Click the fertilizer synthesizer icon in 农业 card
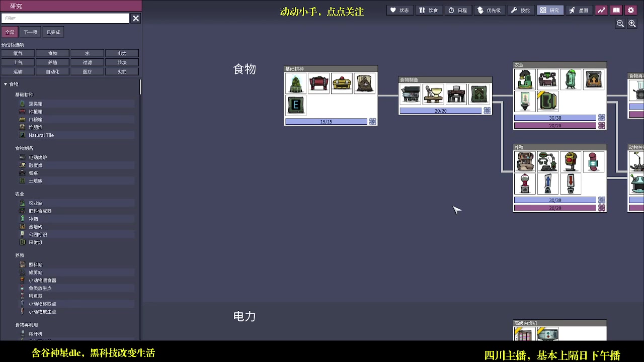Image resolution: width=644 pixels, height=362 pixels. click(548, 79)
